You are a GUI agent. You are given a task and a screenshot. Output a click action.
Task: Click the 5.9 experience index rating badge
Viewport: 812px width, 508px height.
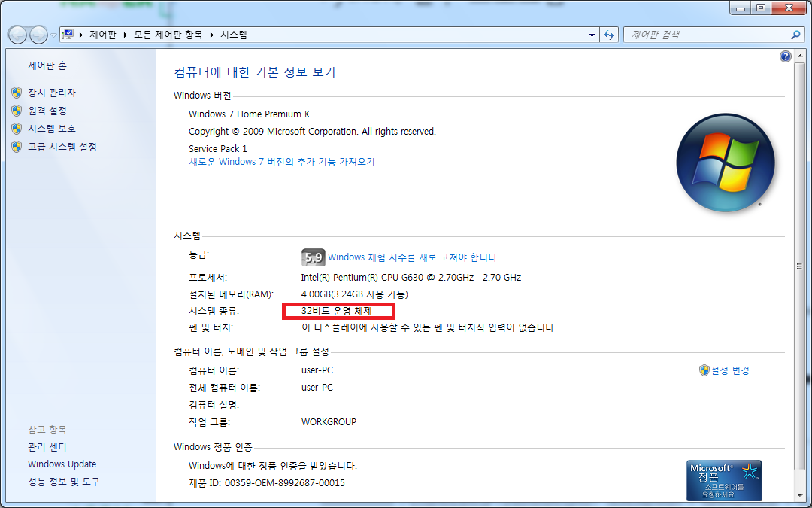[313, 257]
